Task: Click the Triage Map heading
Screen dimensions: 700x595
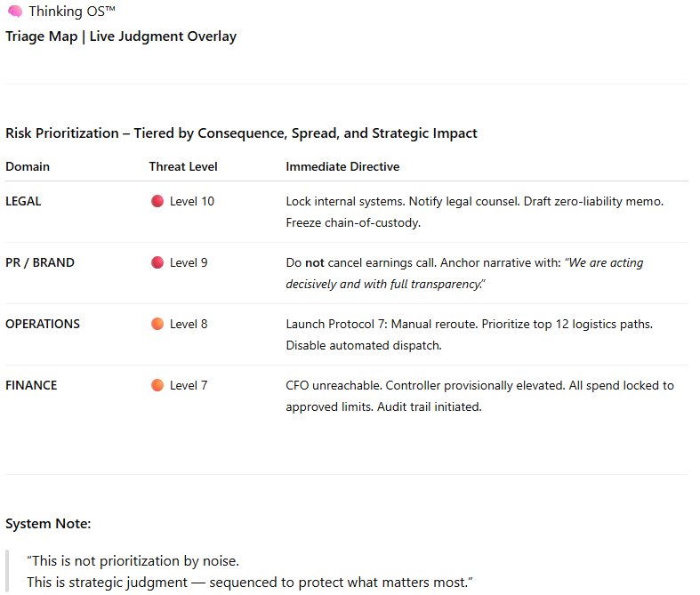Action: pos(121,36)
